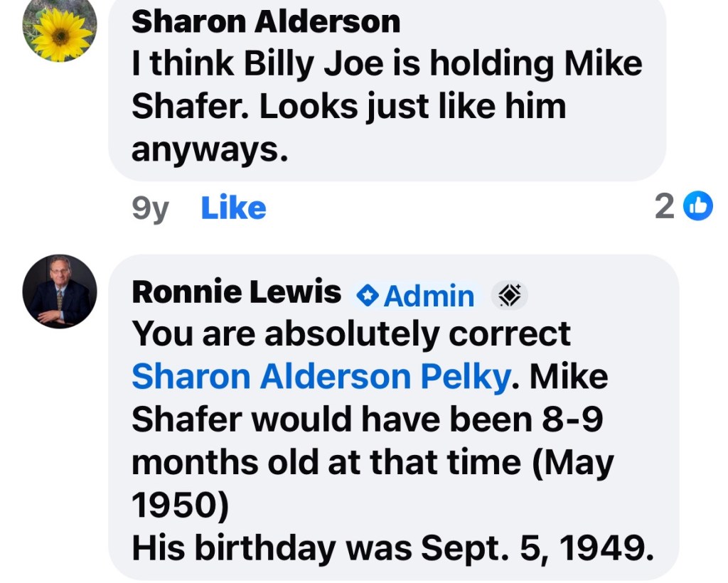Like Sharon Alderson's comment
The width and height of the screenshot is (728, 583).
(x=233, y=208)
